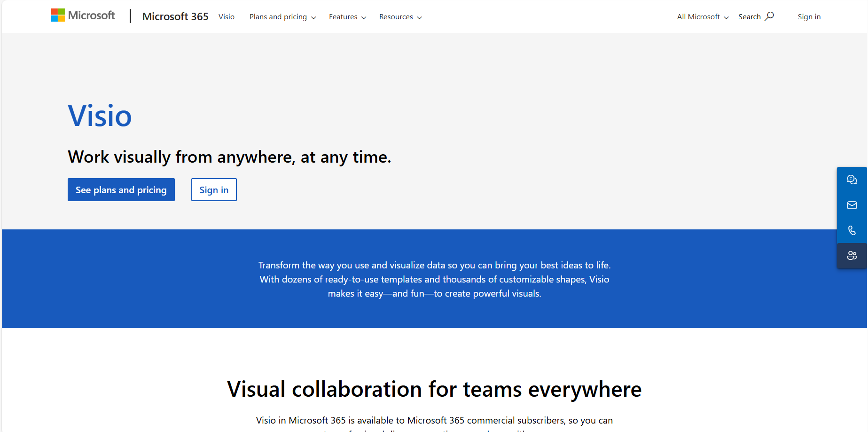Click See plans and pricing button
The image size is (868, 432).
[121, 190]
